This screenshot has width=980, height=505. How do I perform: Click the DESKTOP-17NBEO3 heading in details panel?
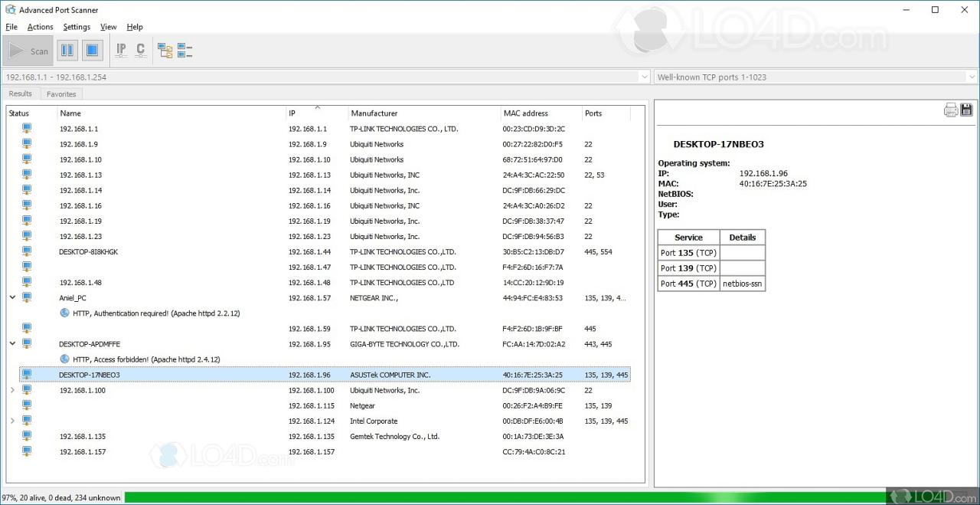pyautogui.click(x=718, y=144)
